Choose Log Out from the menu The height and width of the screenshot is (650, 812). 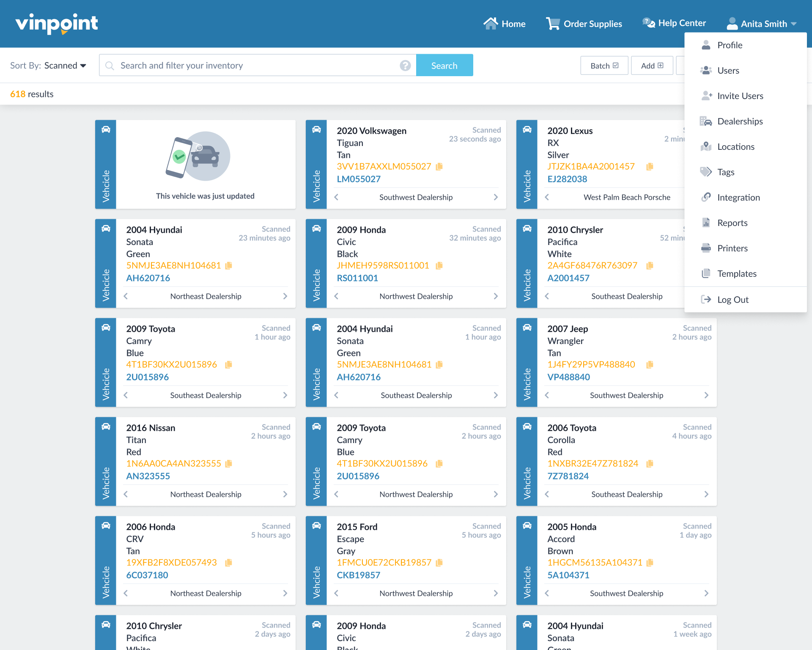pos(732,300)
